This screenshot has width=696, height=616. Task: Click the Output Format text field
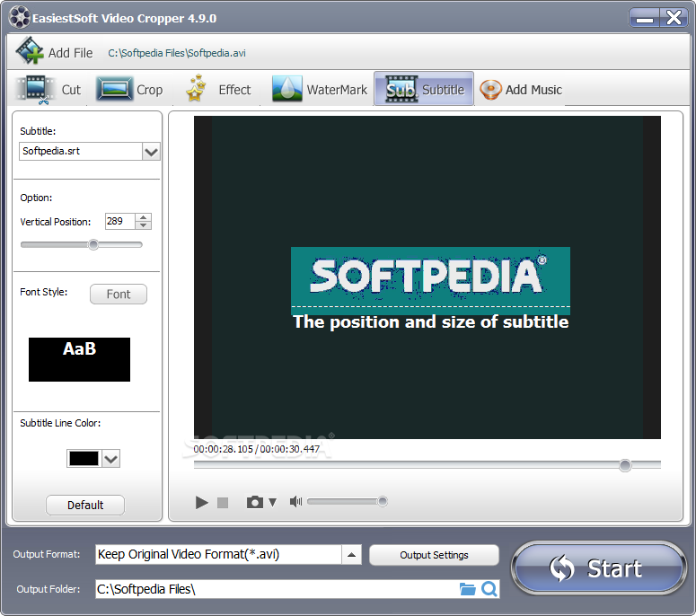(x=218, y=554)
